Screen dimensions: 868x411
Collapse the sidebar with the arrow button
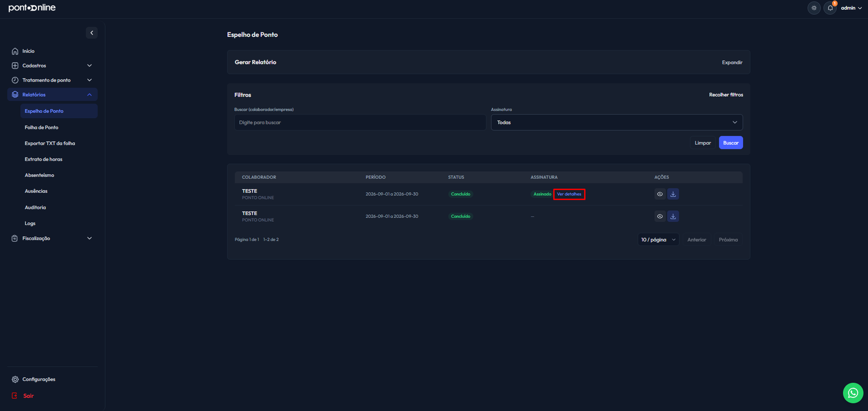[x=92, y=33]
